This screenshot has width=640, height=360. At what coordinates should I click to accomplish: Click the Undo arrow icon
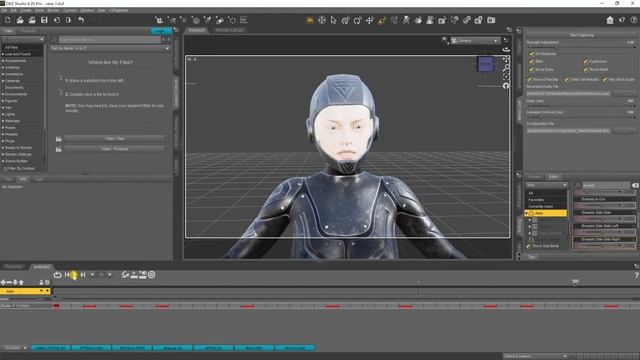(x=81, y=20)
